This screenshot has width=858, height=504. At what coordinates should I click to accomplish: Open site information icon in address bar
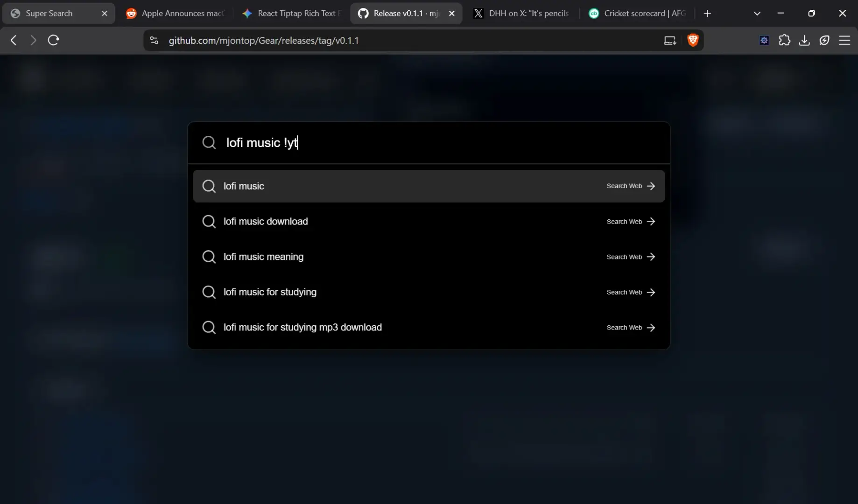pos(154,41)
